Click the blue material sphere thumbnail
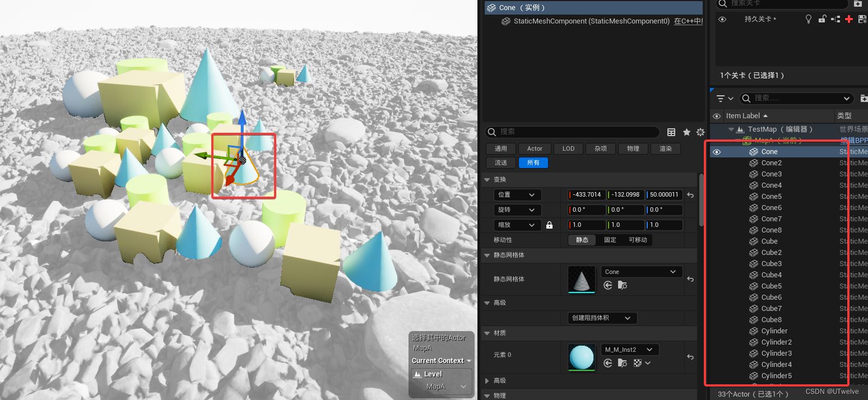The height and width of the screenshot is (400, 868). pyautogui.click(x=582, y=357)
